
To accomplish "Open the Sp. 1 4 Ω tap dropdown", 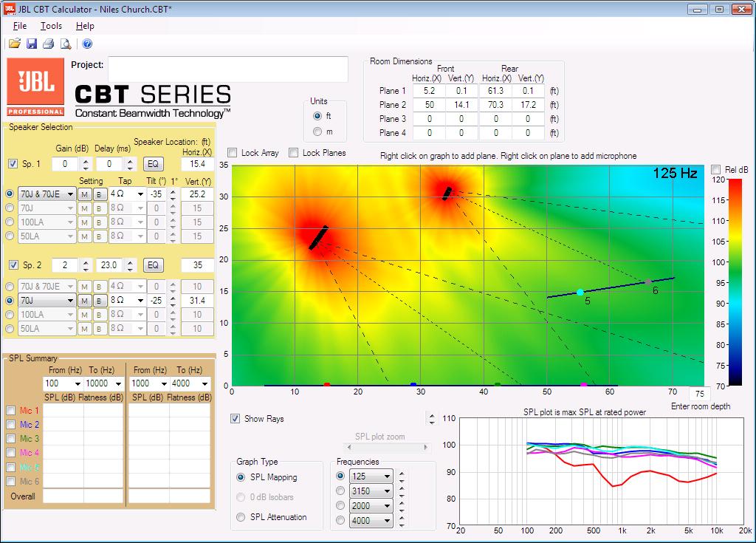I will (x=127, y=194).
